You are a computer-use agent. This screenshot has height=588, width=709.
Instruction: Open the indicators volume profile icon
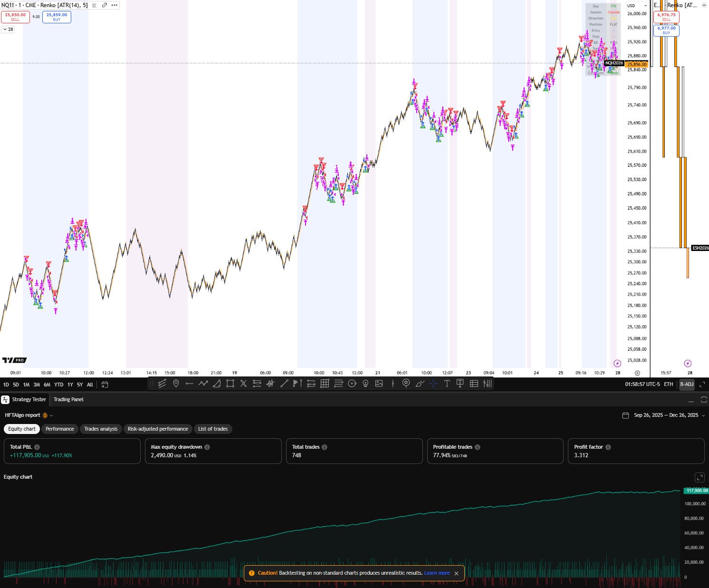click(x=488, y=384)
